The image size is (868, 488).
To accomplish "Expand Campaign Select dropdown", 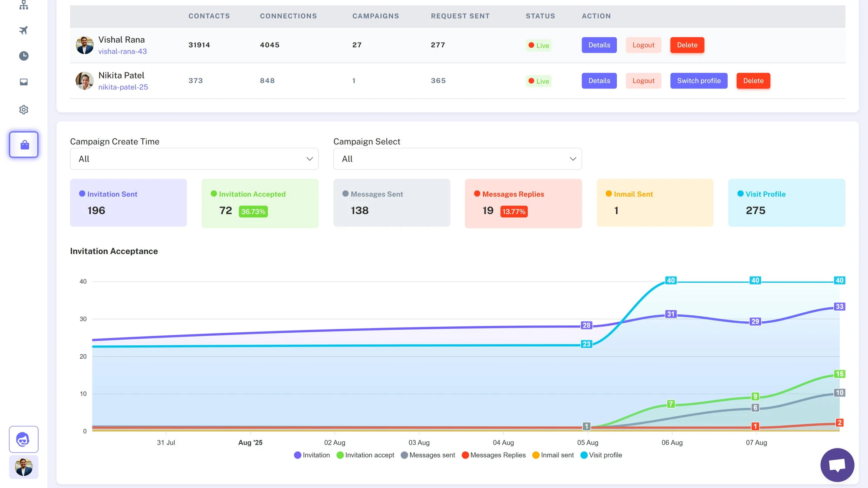I will 457,159.
